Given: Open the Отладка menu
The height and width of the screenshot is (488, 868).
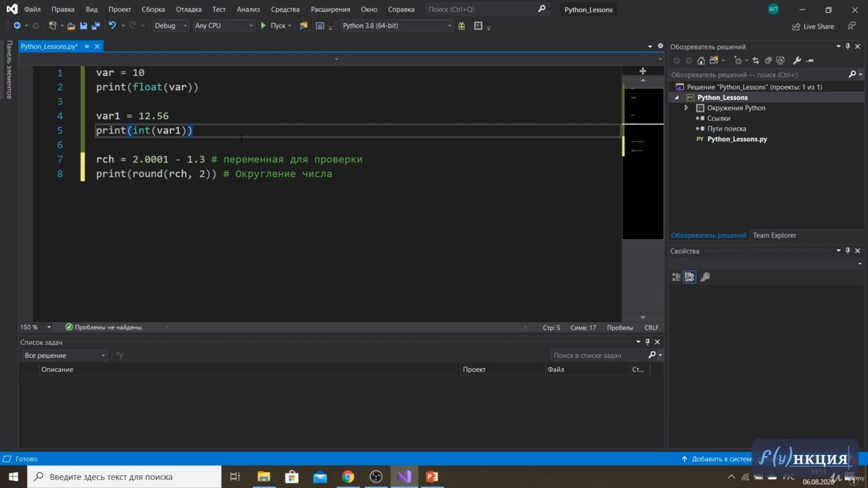Looking at the screenshot, I should pos(189,9).
